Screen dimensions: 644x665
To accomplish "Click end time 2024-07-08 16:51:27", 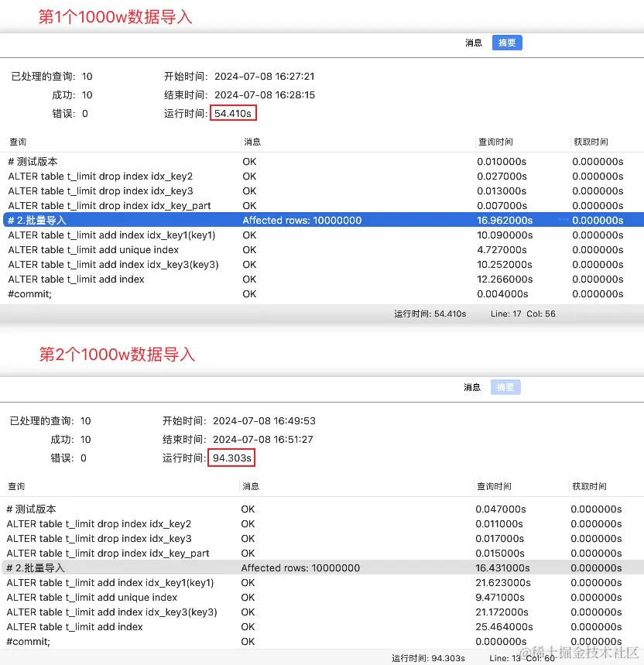I will [263, 440].
